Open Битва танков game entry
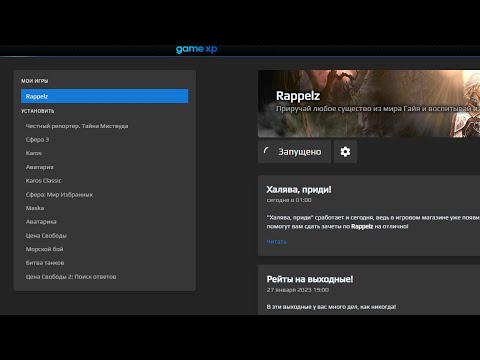This screenshot has width=480, height=360. tap(45, 263)
